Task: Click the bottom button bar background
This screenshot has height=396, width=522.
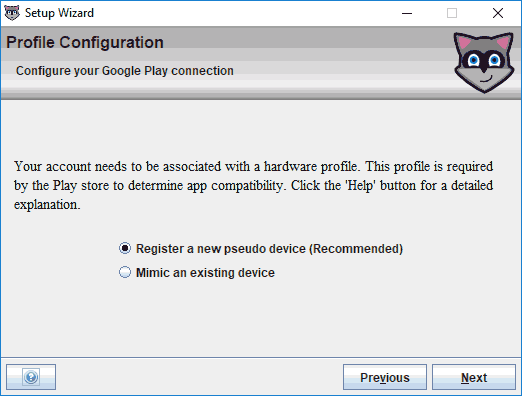Action: [x=199, y=377]
